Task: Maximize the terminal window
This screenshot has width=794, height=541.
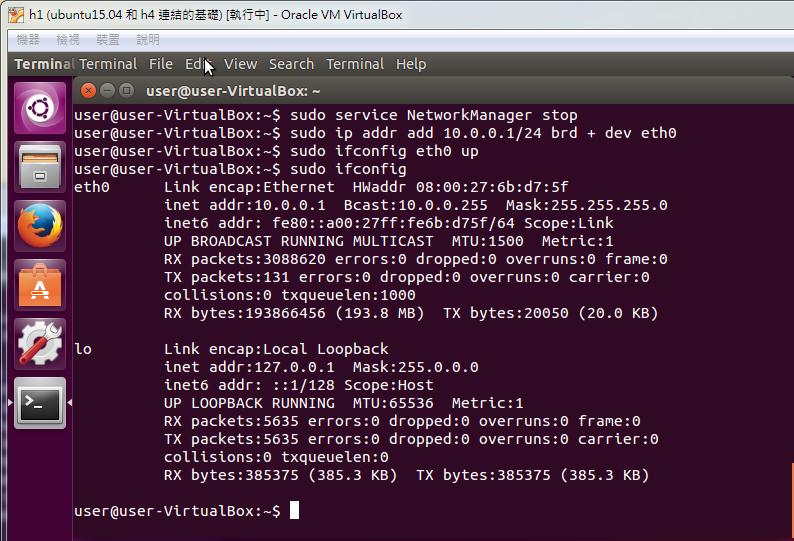Action: click(127, 90)
